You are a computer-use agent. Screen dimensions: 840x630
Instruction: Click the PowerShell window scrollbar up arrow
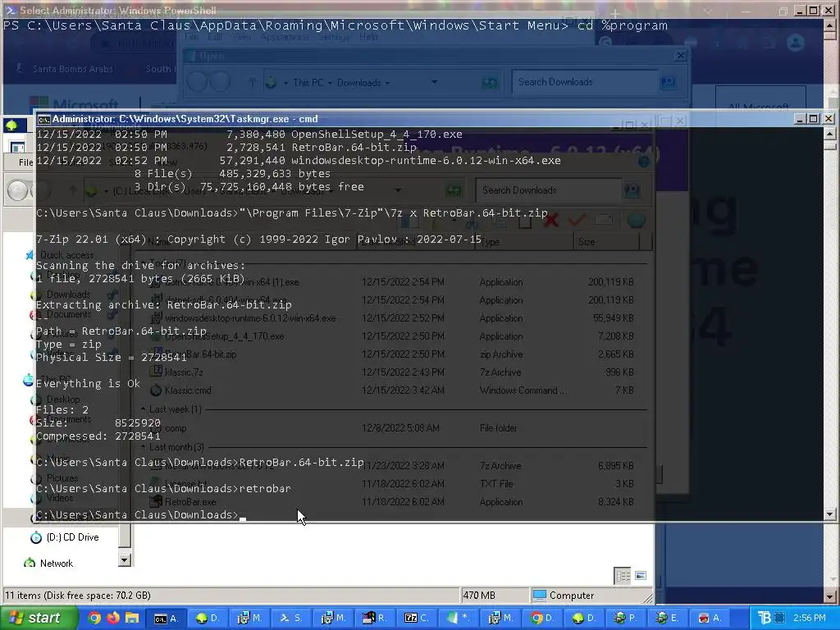point(829,25)
